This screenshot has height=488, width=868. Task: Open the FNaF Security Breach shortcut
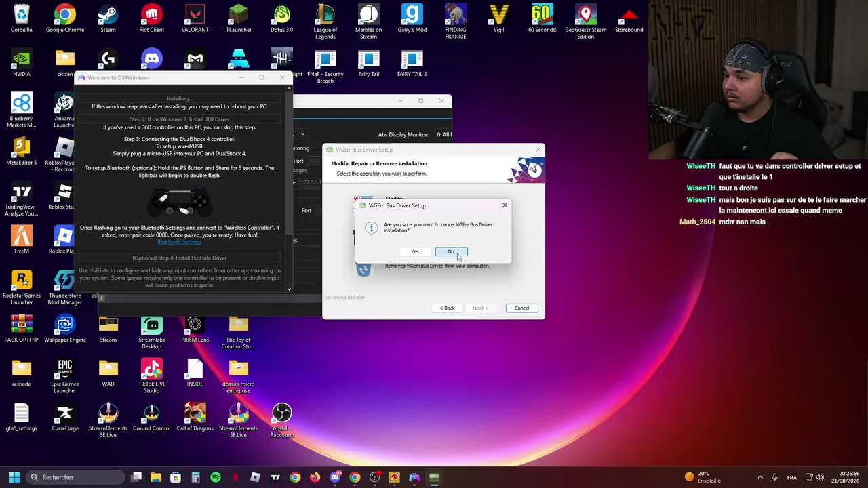tap(325, 67)
